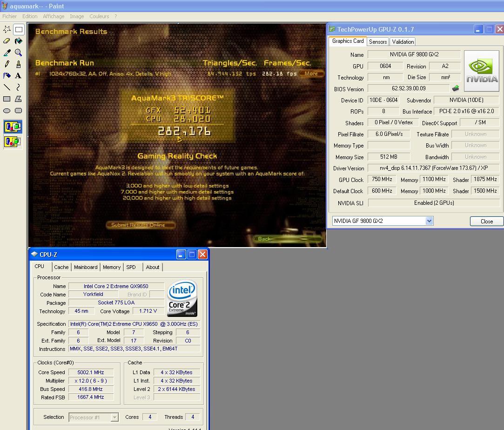Open the Mainboard tab in CPU-Z
The height and width of the screenshot is (430, 504).
coord(86,267)
